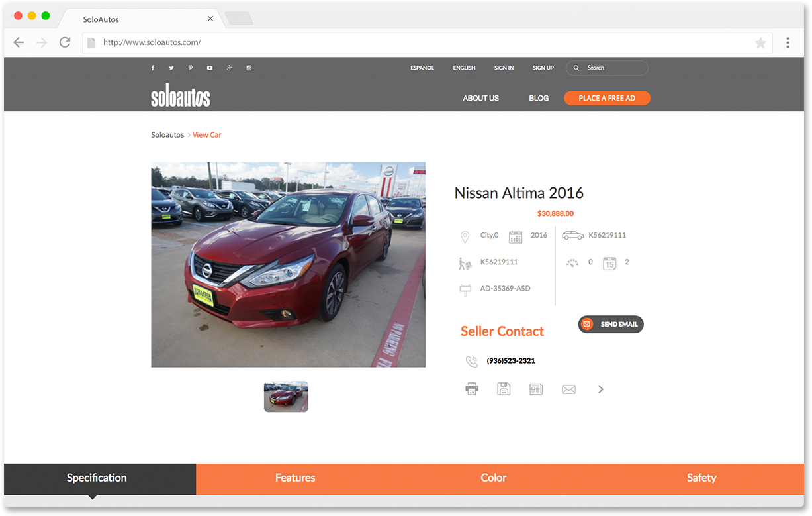Open the browser three-dot menu
This screenshot has height=516, width=812.
pyautogui.click(x=788, y=42)
